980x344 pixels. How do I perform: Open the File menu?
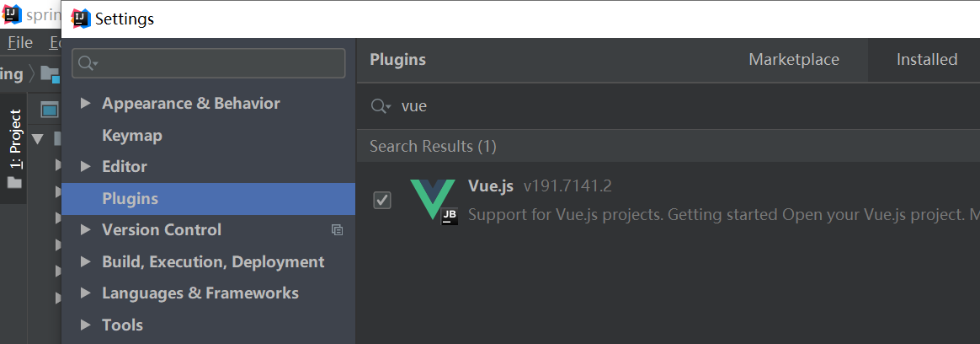[19, 42]
